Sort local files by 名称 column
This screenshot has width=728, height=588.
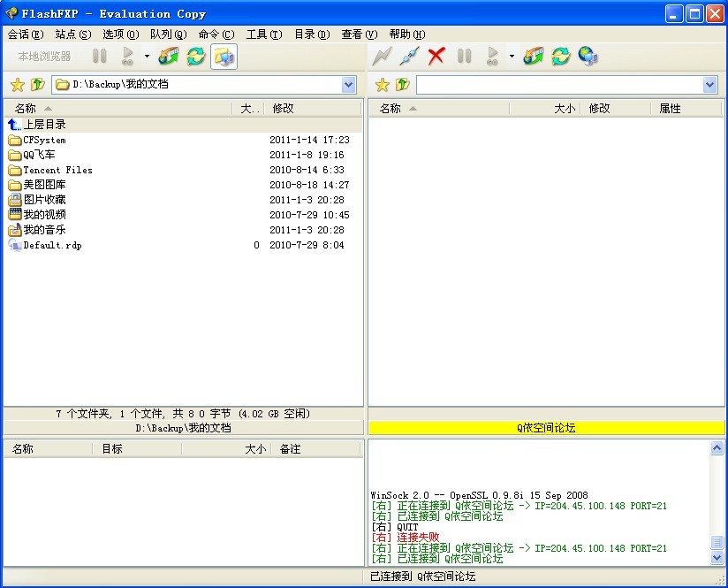[118, 109]
